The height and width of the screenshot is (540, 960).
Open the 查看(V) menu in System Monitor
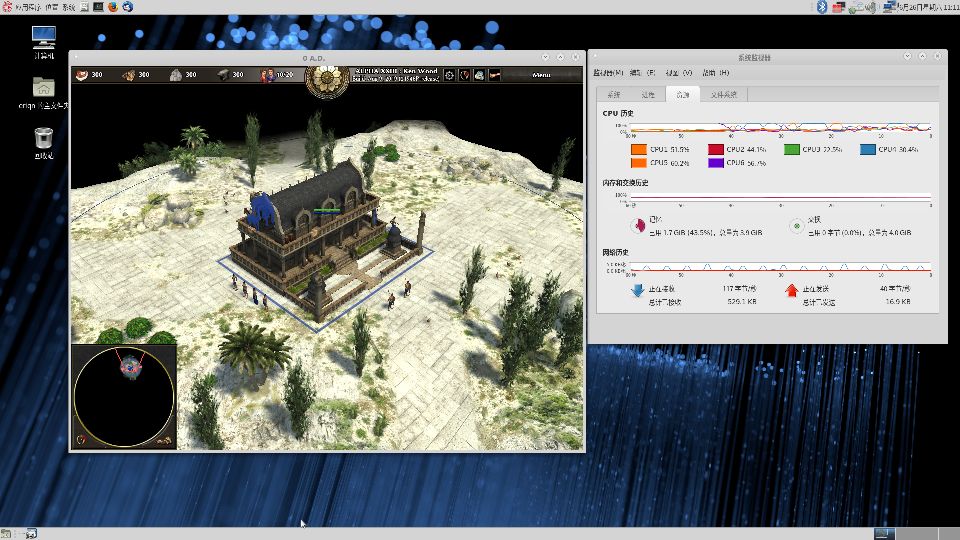click(678, 73)
